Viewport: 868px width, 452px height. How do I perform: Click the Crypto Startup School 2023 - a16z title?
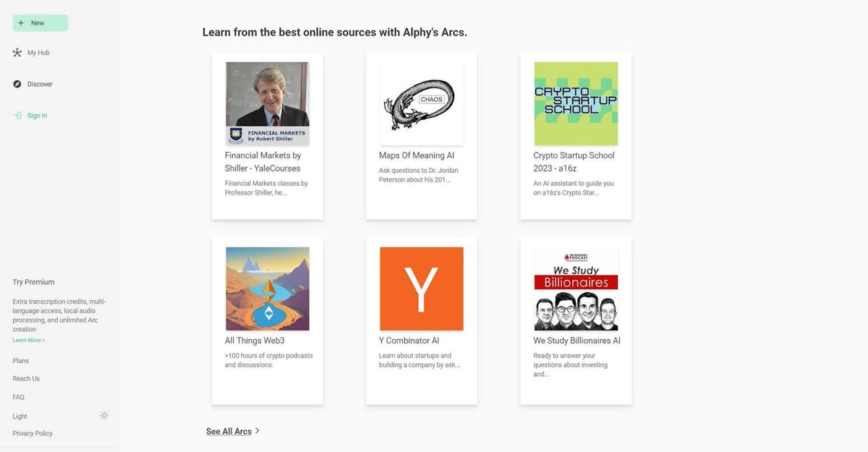point(574,162)
